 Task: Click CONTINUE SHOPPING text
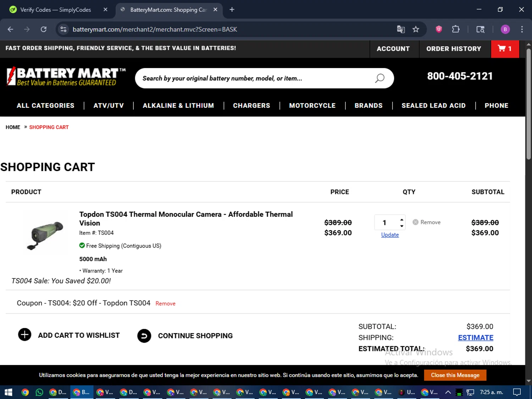195,336
